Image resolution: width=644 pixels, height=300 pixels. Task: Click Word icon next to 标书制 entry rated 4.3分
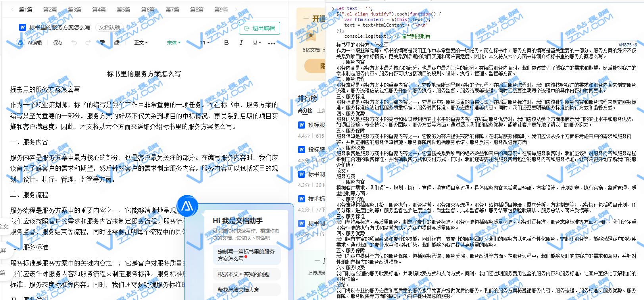point(302,174)
